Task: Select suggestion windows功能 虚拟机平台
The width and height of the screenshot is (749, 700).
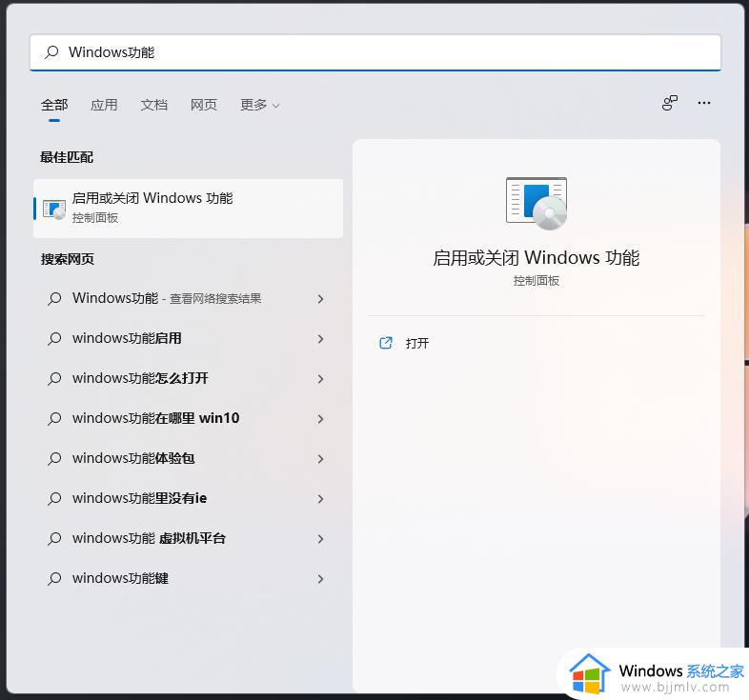Action: [189, 539]
